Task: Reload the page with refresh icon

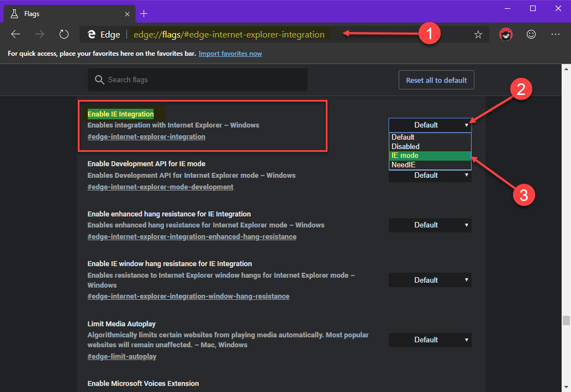Action: pos(64,34)
